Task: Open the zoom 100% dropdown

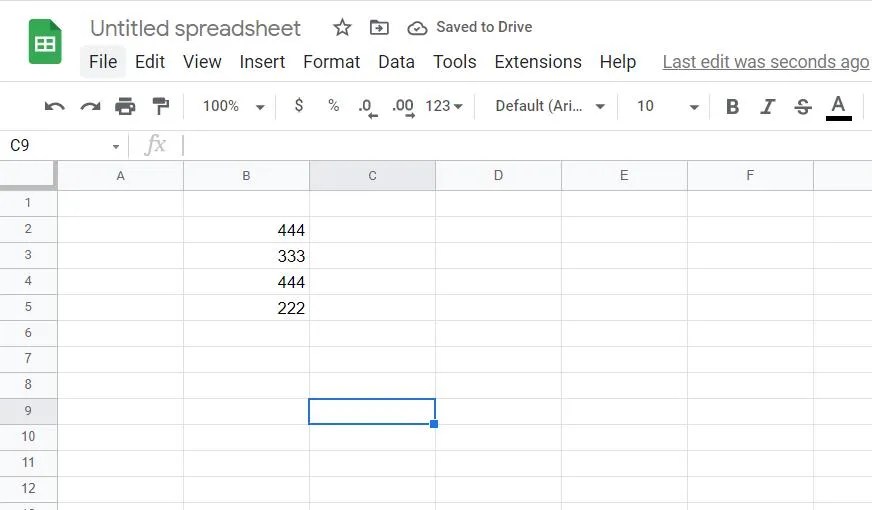Action: coord(234,106)
